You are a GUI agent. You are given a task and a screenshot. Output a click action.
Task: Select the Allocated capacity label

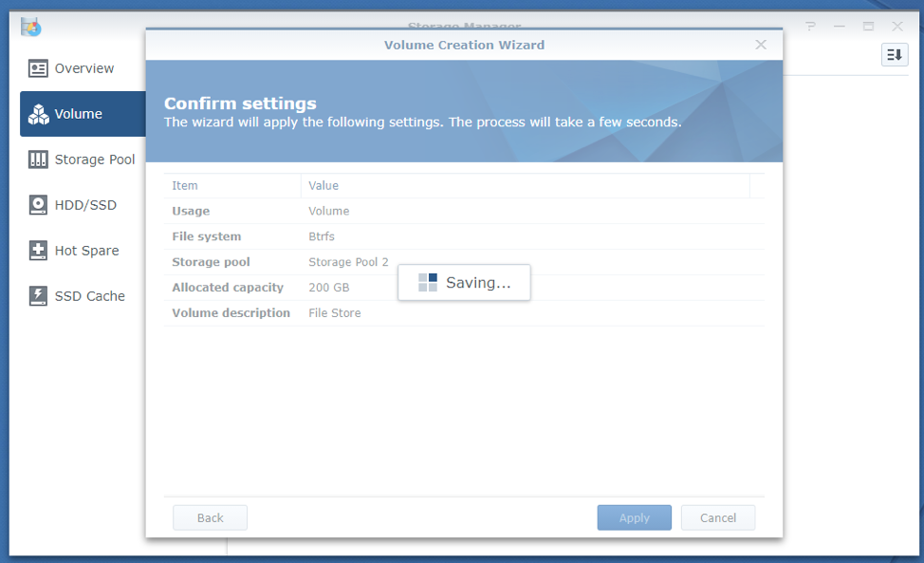(x=228, y=287)
